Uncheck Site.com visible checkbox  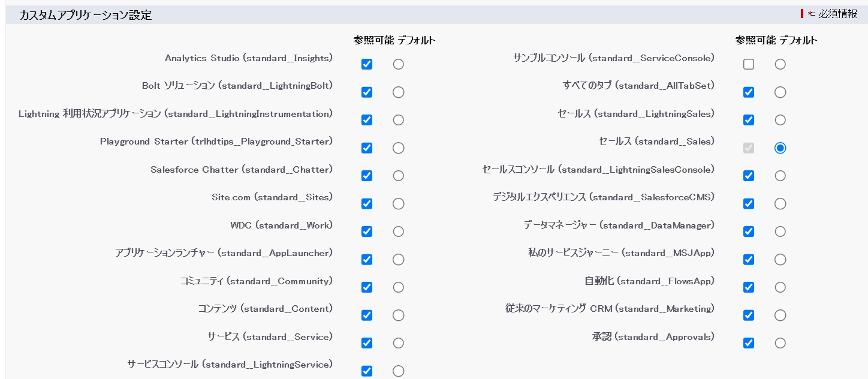367,204
